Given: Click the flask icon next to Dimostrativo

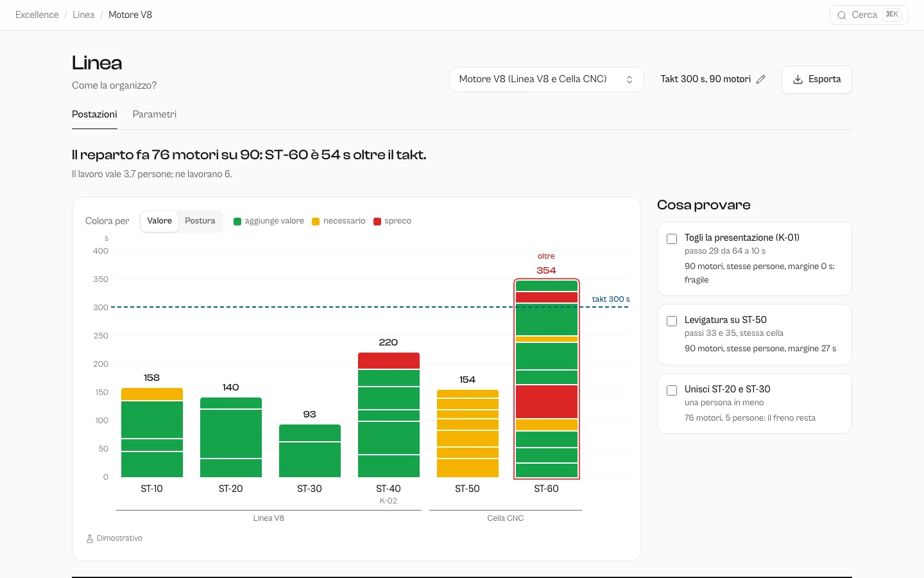Looking at the screenshot, I should 90,538.
